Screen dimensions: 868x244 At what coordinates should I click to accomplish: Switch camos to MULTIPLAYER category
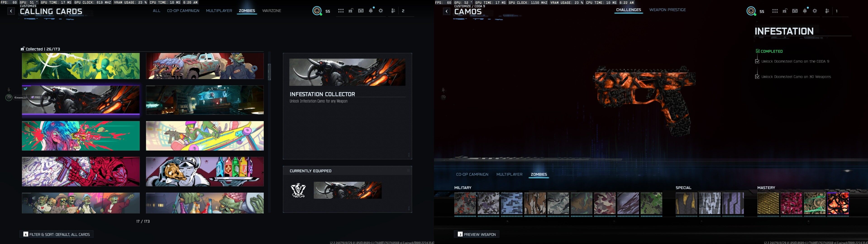pyautogui.click(x=509, y=174)
